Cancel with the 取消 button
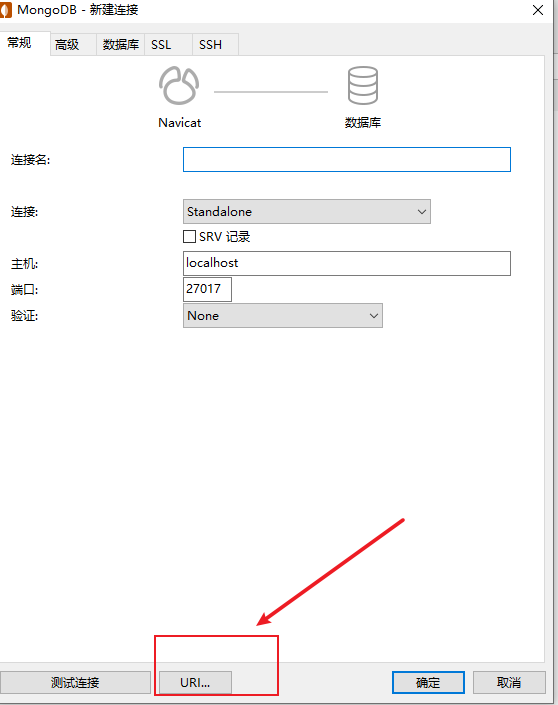 509,683
